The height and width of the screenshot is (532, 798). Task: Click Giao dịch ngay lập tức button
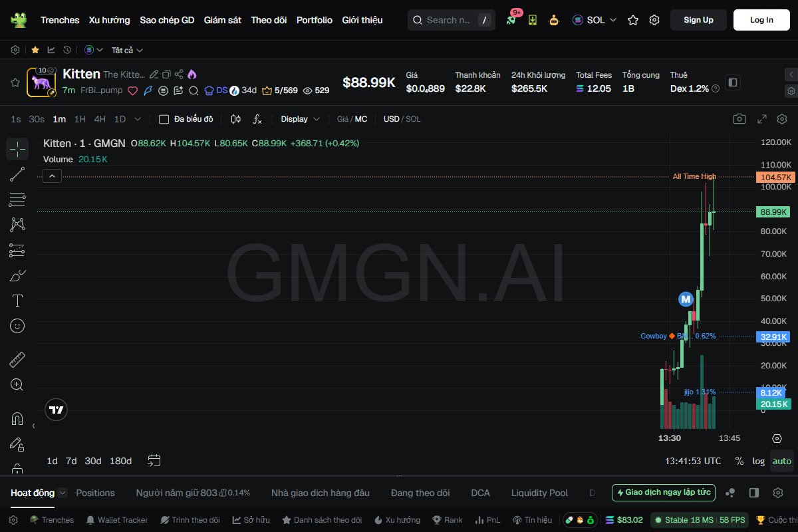point(664,493)
